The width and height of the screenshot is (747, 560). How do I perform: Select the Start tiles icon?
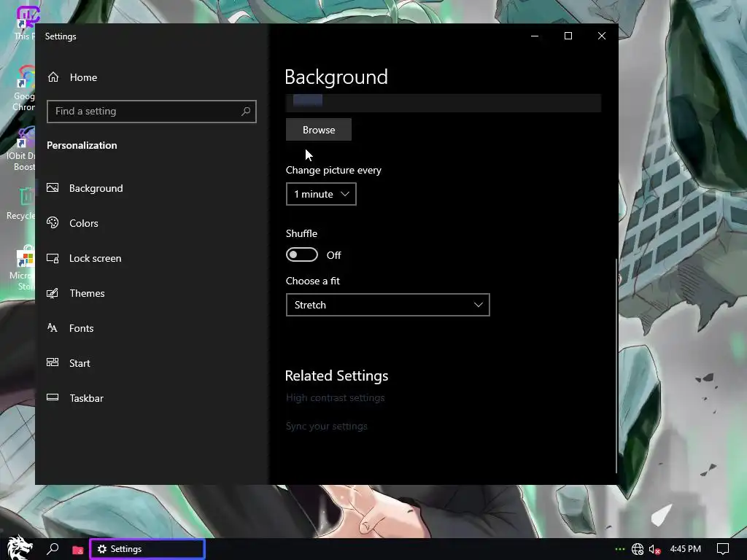(x=53, y=362)
